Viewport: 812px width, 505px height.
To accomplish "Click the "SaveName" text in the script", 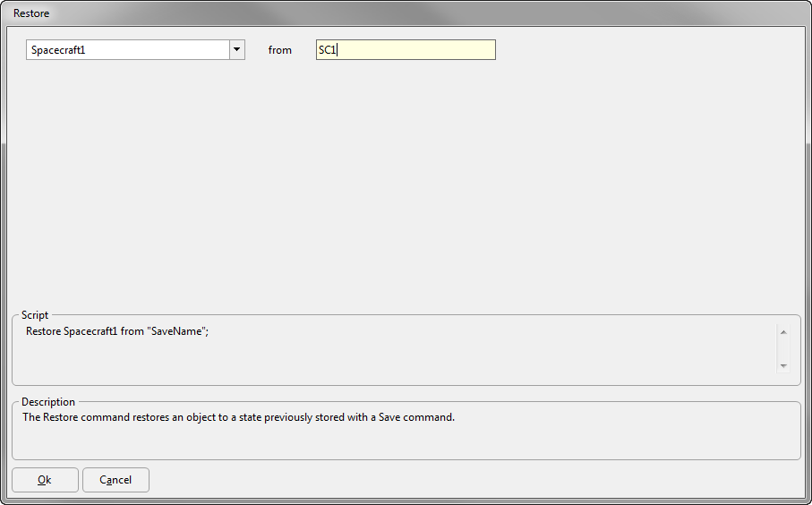I will point(176,331).
